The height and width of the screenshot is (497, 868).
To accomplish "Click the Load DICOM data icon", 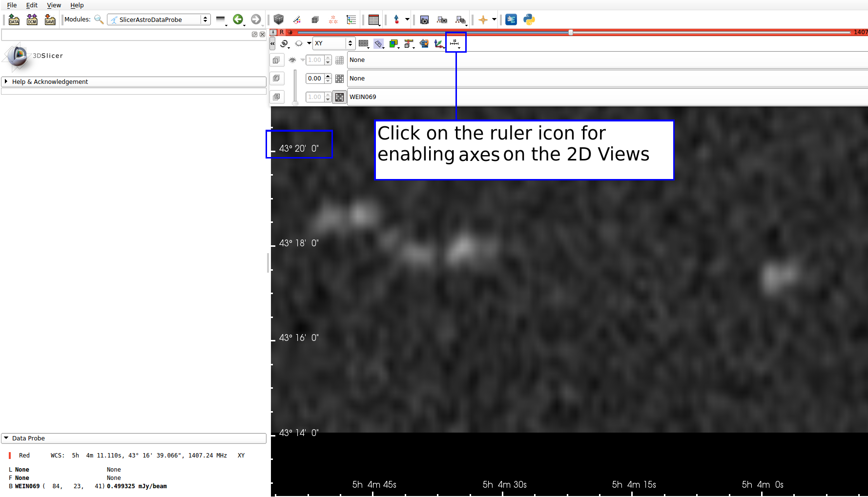I will 32,20.
